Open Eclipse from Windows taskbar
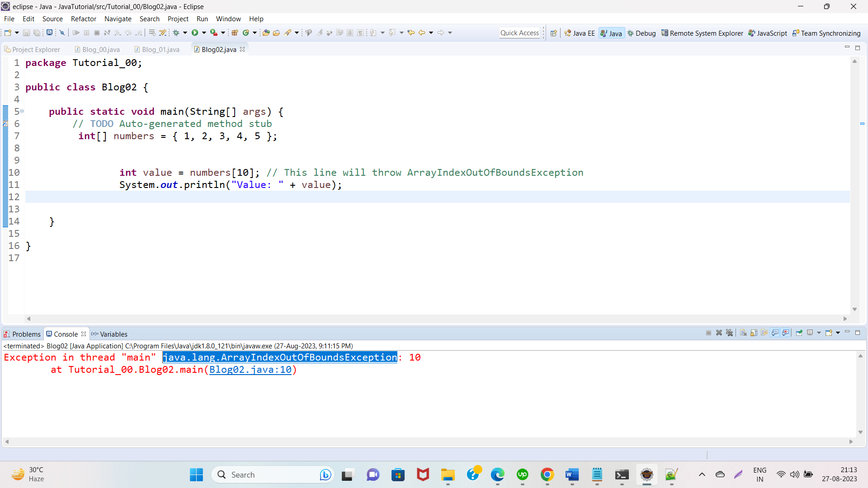 coord(646,474)
